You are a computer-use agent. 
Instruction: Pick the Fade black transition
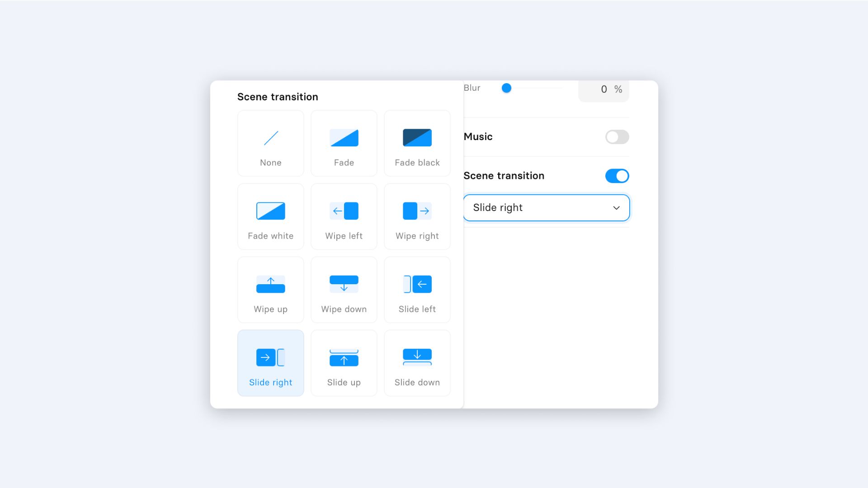point(417,143)
